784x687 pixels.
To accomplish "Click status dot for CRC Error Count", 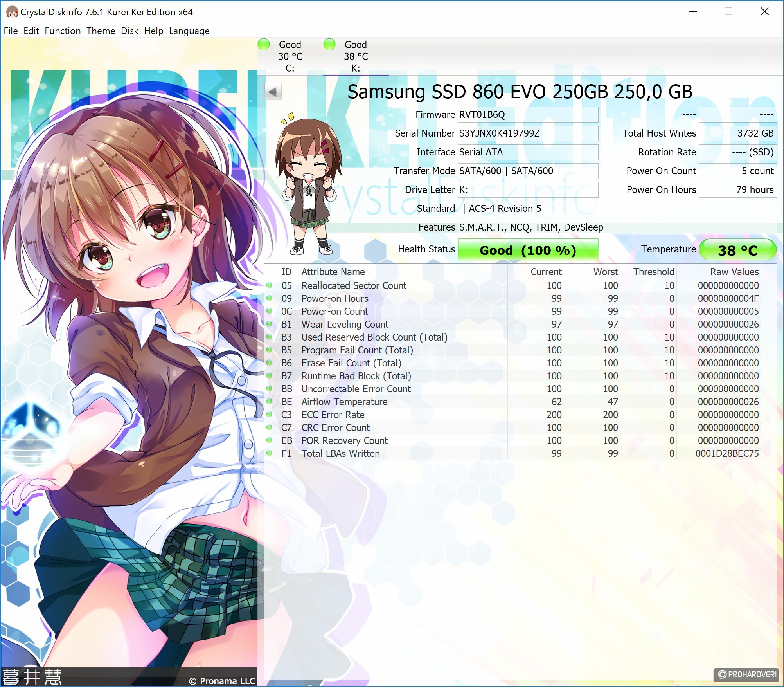I will (269, 427).
